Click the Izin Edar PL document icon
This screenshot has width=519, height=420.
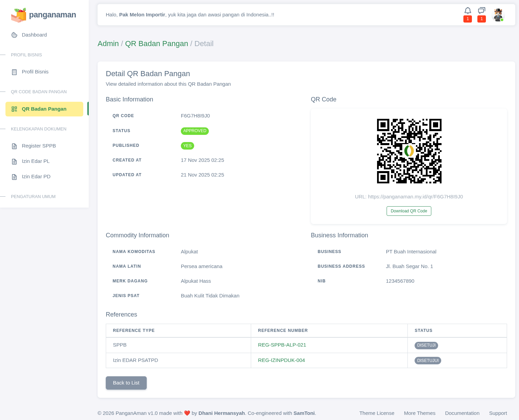pos(14,162)
